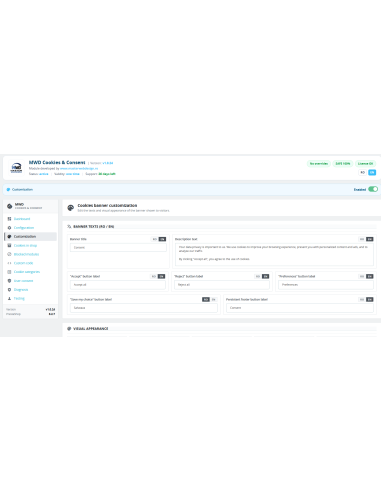
Task: Select RO for the Accept button label
Action: [153, 276]
